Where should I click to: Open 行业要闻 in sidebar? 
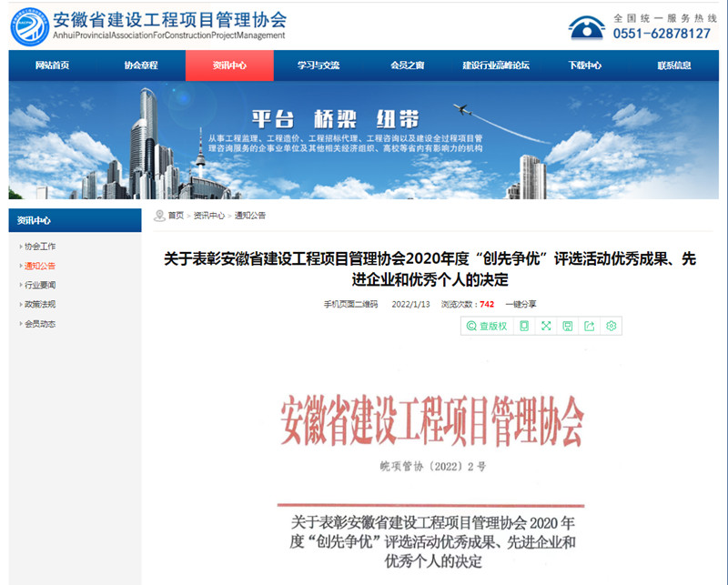[x=40, y=285]
